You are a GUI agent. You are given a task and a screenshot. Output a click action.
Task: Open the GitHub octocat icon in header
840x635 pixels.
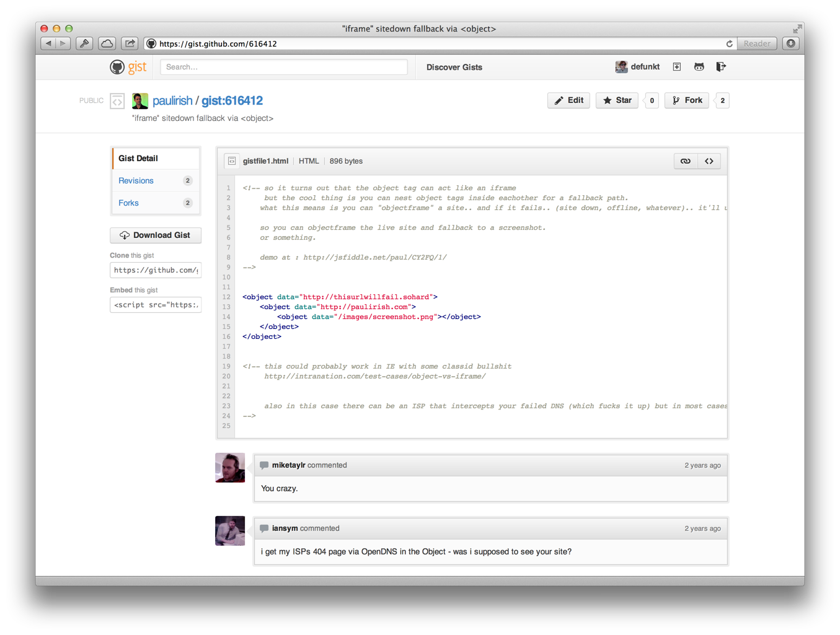click(699, 67)
